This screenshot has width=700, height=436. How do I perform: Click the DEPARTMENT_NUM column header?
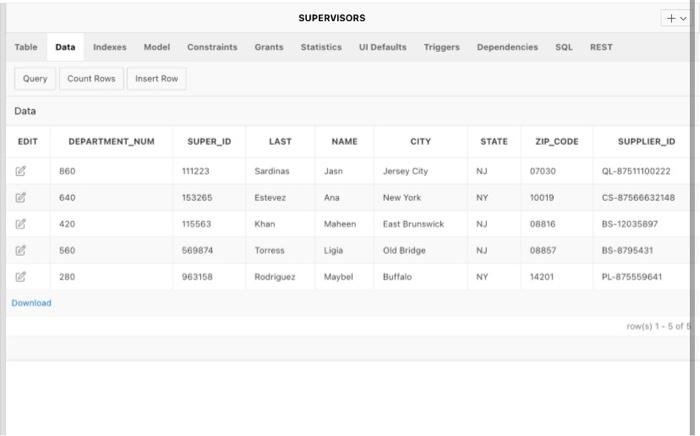(111, 141)
